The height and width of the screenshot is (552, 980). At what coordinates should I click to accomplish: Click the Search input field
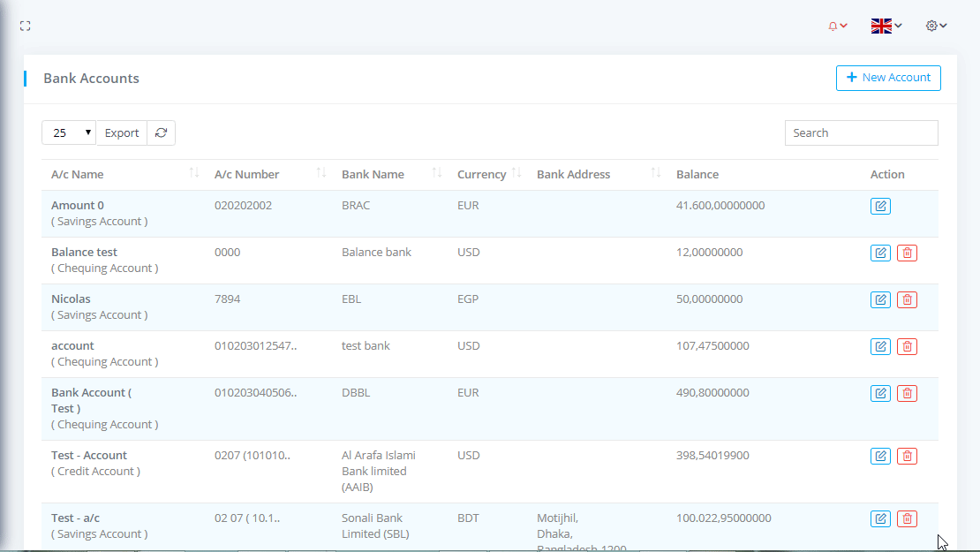(x=861, y=133)
